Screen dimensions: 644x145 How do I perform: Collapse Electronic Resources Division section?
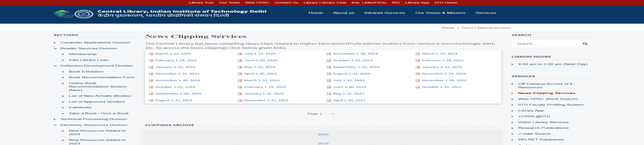coord(55,125)
